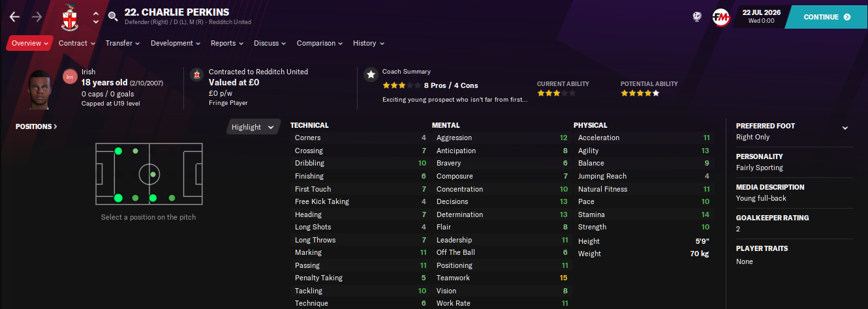
Task: Click the Int international status badge
Action: click(x=69, y=77)
